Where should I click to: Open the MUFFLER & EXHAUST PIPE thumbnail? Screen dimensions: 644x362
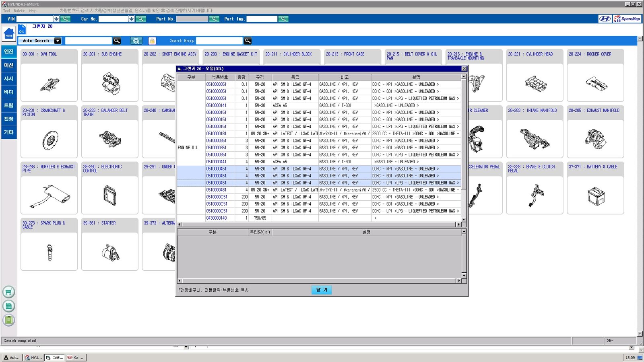click(49, 195)
